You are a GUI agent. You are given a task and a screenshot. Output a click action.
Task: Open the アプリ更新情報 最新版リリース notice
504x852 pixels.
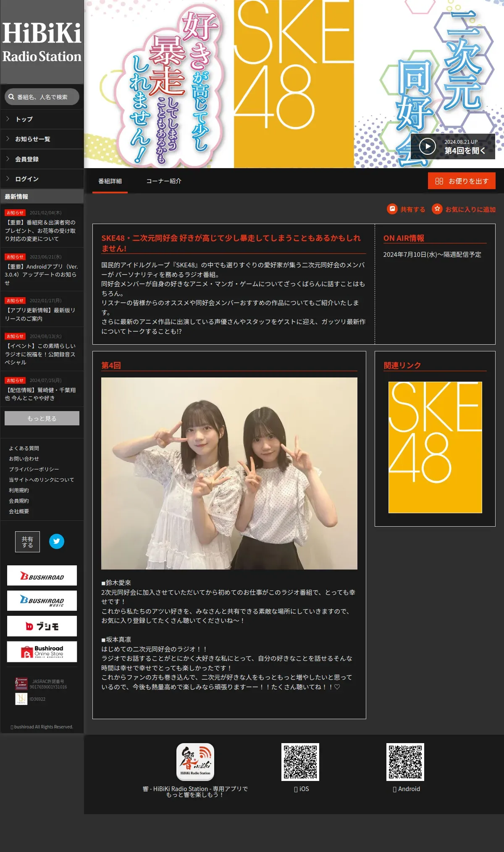[42, 309]
